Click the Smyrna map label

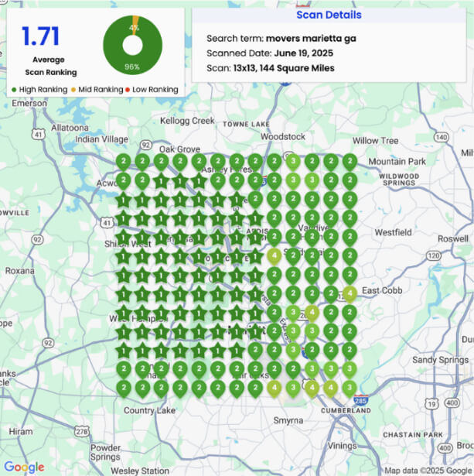288,421
